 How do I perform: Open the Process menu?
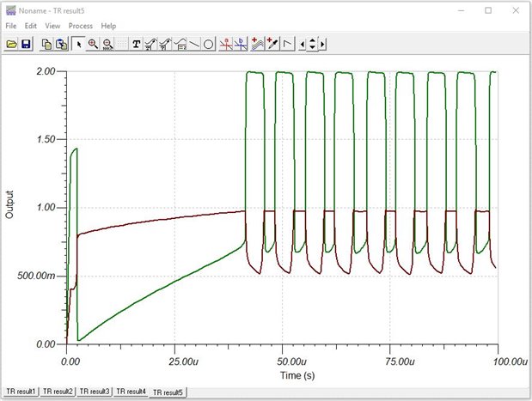click(81, 26)
